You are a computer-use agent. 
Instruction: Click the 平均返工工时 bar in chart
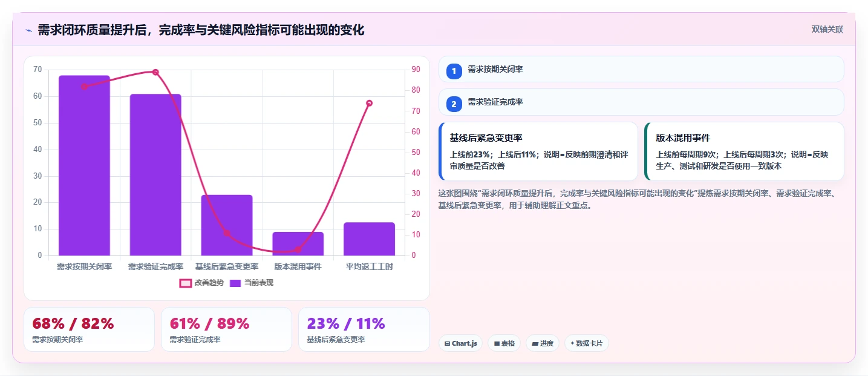pos(370,239)
